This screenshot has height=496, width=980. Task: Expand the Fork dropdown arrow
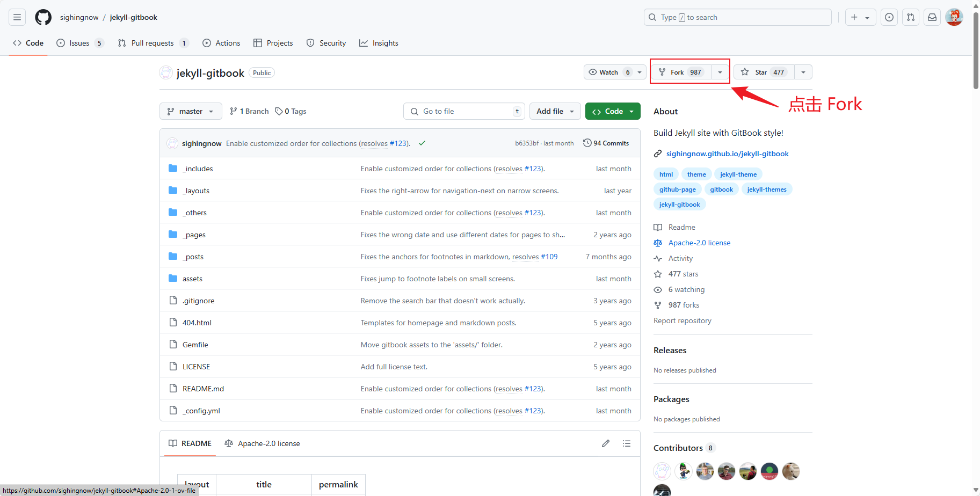click(x=720, y=72)
